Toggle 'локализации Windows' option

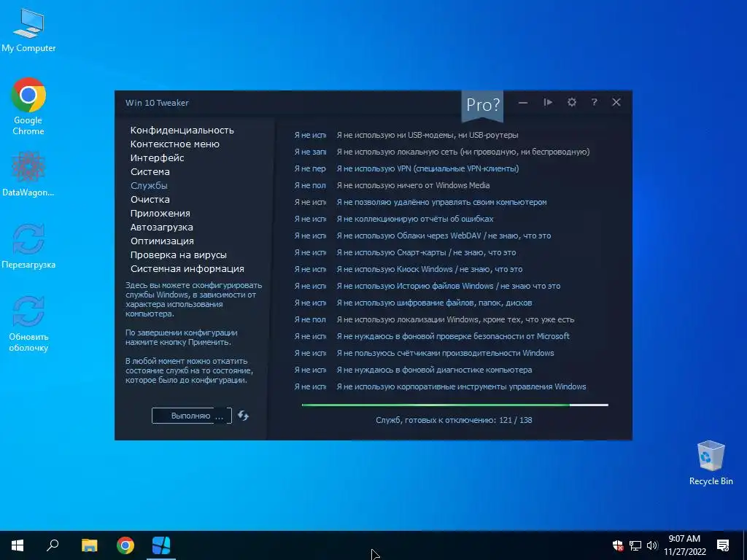tap(455, 319)
